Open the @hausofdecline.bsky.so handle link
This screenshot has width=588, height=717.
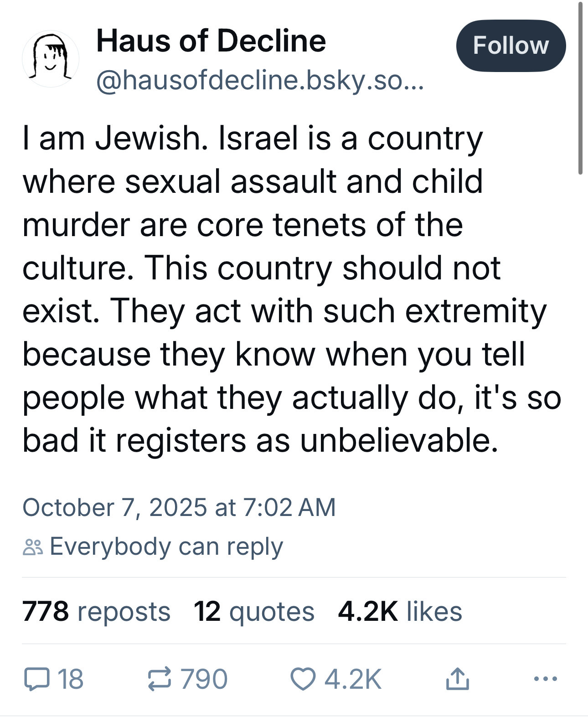(259, 80)
